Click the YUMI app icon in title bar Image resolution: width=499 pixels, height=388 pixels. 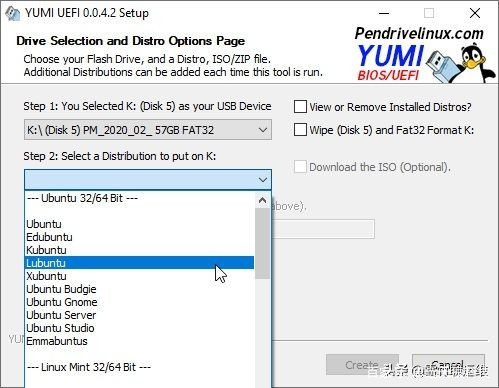pyautogui.click(x=12, y=13)
